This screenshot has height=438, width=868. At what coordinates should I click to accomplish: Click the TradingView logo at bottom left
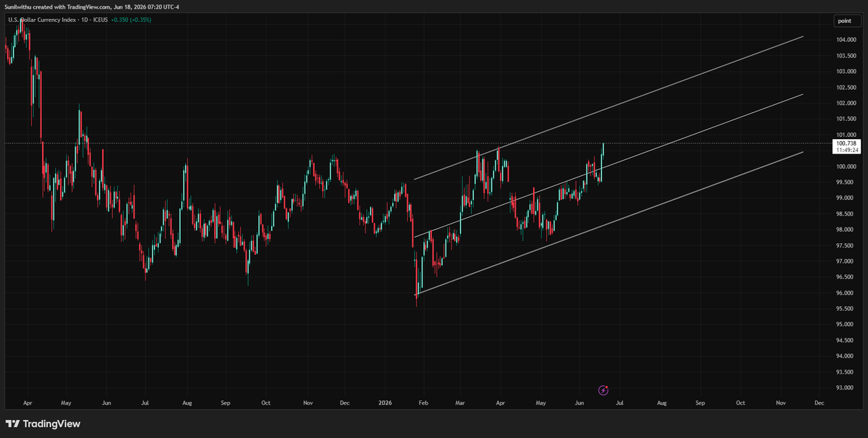coord(43,424)
